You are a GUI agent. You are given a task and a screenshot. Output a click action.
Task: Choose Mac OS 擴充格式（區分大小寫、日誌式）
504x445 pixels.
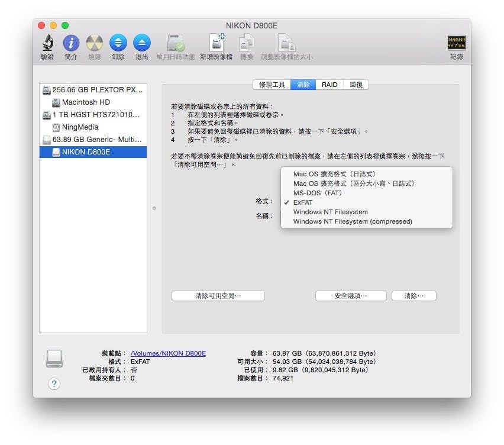click(x=366, y=183)
